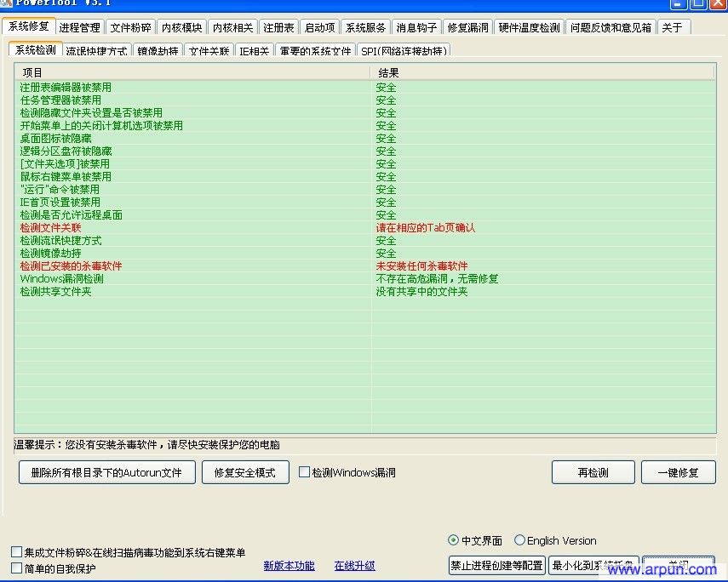Viewport: 728px width, 582px height.
Task: Open the 启动项 (Startup Items) tab
Action: pos(319,26)
